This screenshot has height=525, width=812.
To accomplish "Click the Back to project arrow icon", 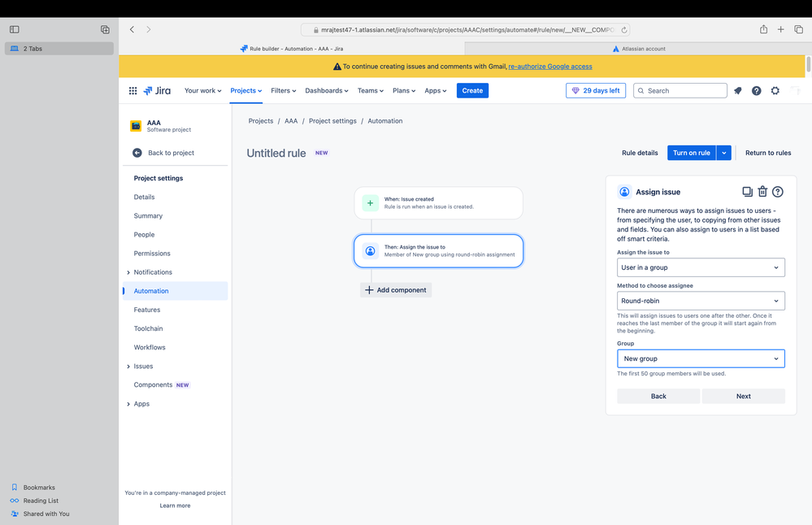I will pos(137,153).
